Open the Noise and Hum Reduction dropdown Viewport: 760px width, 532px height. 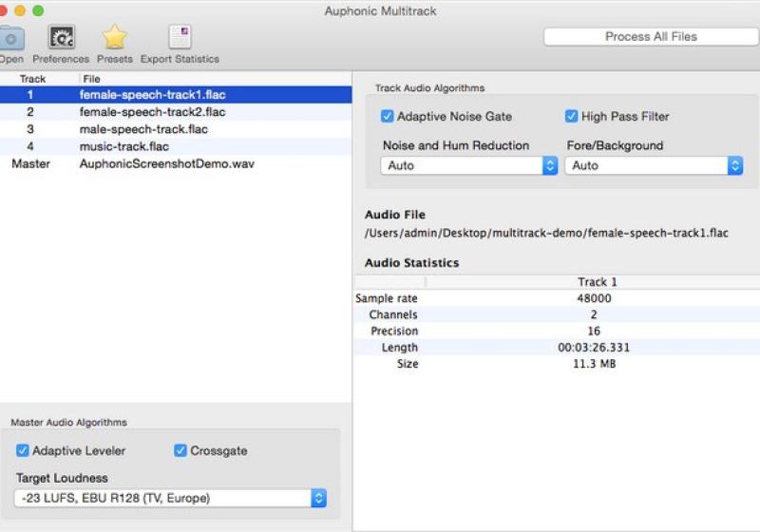[469, 165]
